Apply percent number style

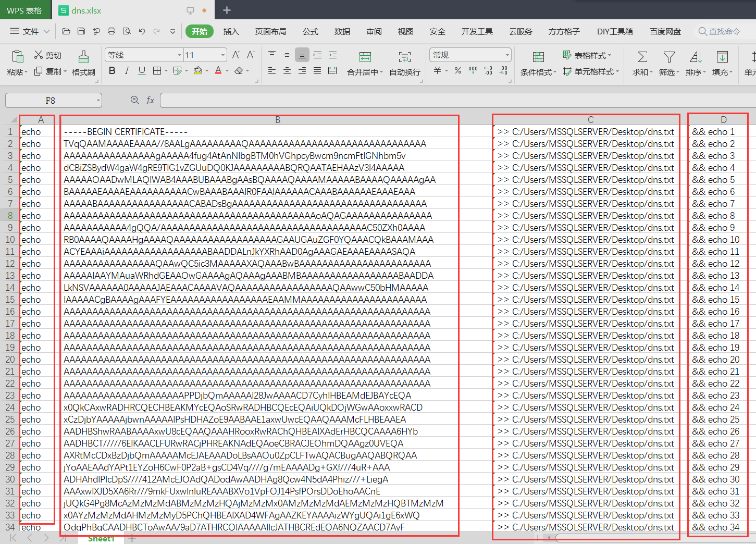click(x=457, y=70)
